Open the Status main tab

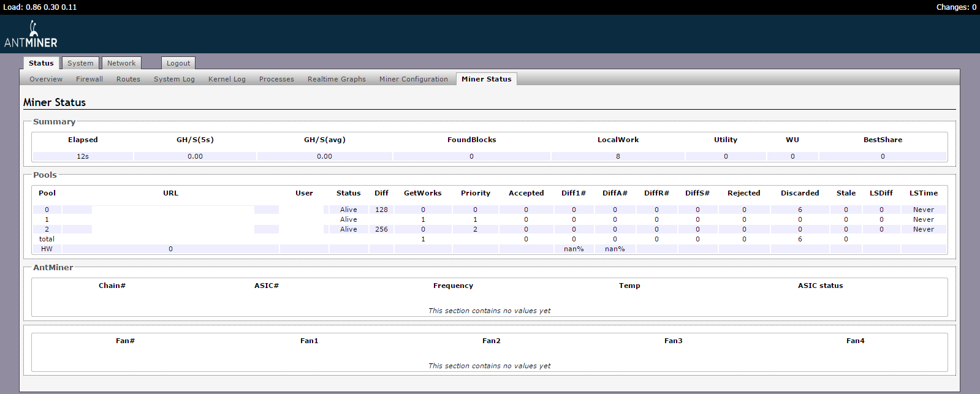[x=41, y=63]
